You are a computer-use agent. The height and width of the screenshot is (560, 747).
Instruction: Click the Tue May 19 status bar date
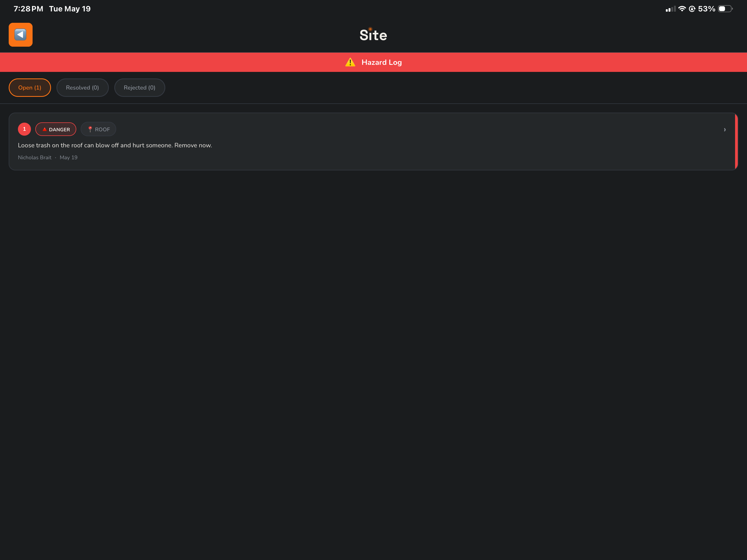70,9
